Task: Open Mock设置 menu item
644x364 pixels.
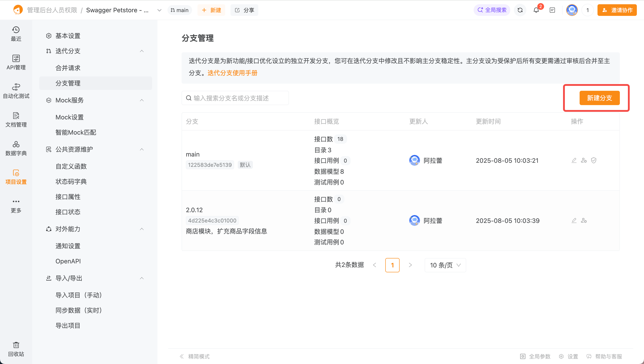Action: pyautogui.click(x=70, y=117)
